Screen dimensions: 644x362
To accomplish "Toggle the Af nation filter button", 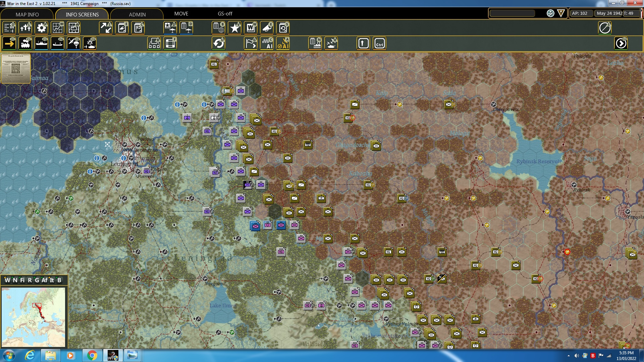I will tap(44, 280).
